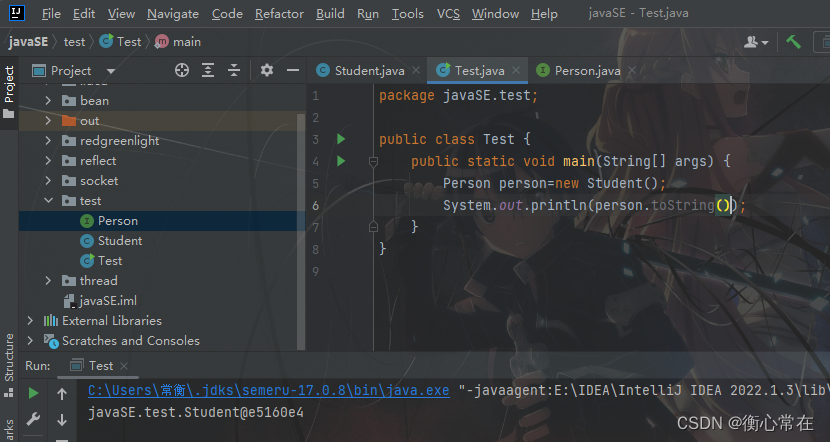Click the Down the Stack Trace arrow
Viewport: 830px width, 442px height.
click(62, 420)
